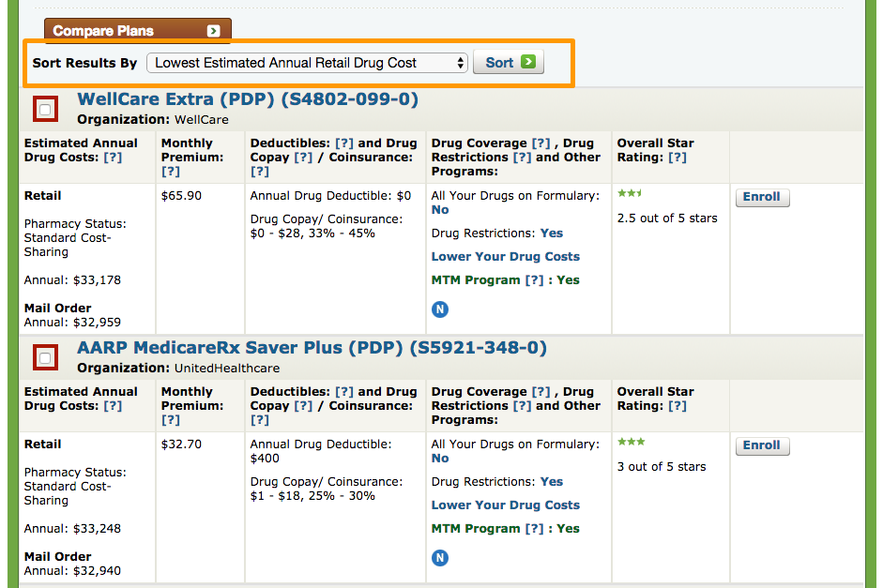Screen dimensions: 883x588
Task: Check the AARP MedicareRx Saver Plus checkbox
Action: (x=46, y=358)
